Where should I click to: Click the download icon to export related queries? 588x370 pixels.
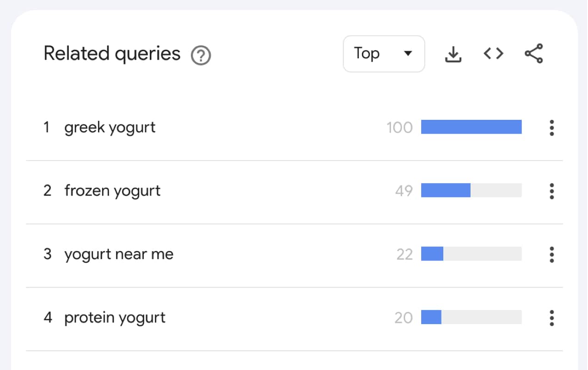tap(453, 54)
